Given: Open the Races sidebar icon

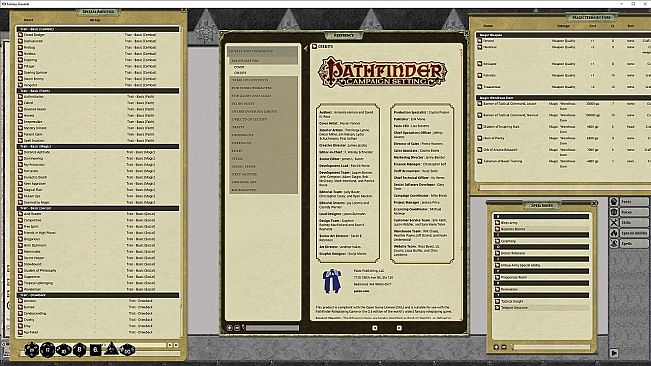Looking at the screenshot, I should (614, 212).
